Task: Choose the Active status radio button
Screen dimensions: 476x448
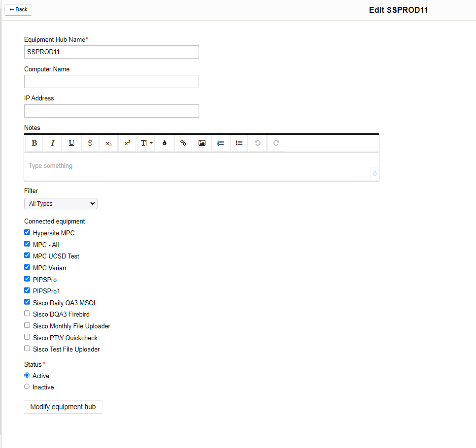Action: [x=27, y=375]
